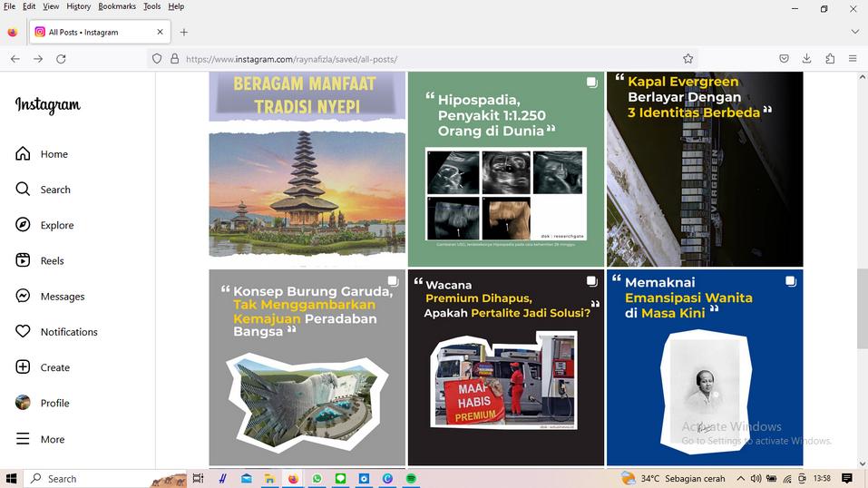868x488 pixels.
Task: Open the Wacana Premium Dihapus post
Action: coord(506,367)
